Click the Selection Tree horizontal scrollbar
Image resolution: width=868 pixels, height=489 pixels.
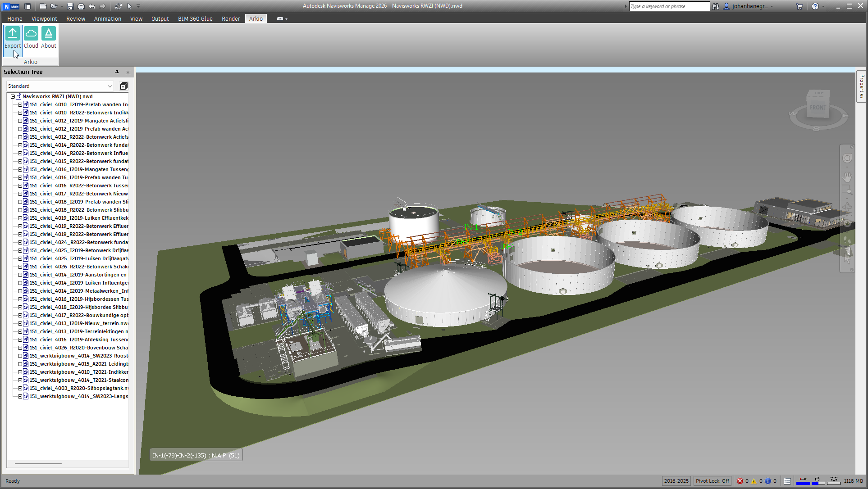tap(38, 463)
